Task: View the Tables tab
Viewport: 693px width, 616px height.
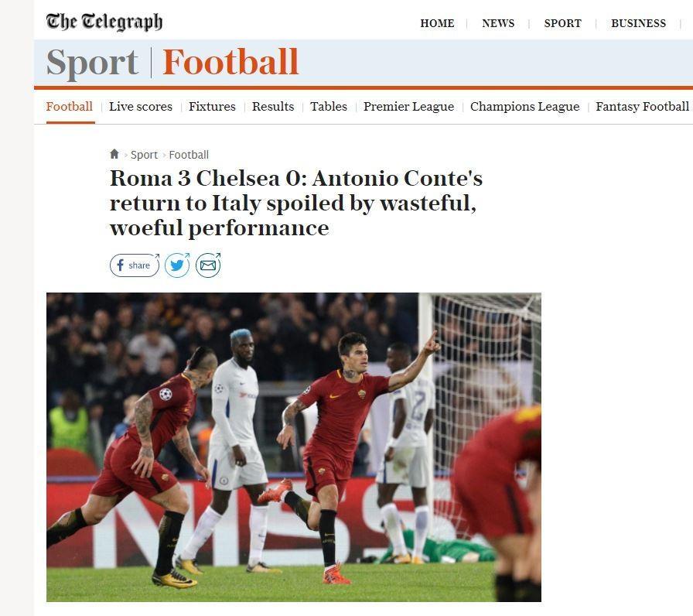Action: (329, 107)
